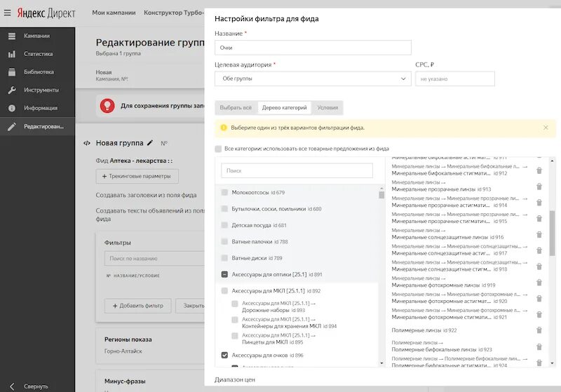Open Статистика from the sidebar

coord(11,54)
